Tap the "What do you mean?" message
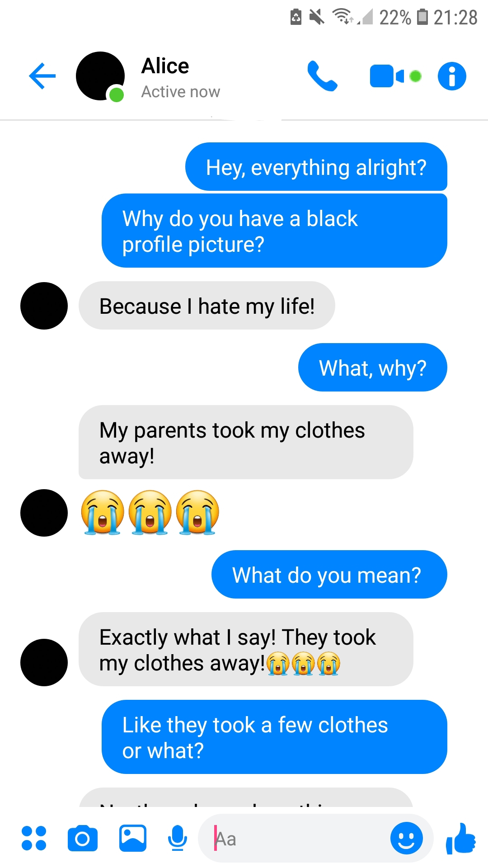Viewport: 488px width, 868px height. (x=329, y=575)
